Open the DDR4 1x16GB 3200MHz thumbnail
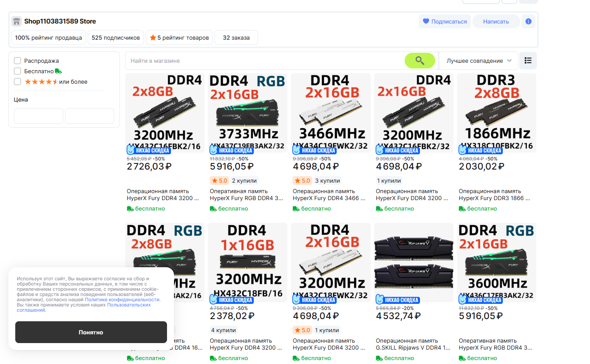The width and height of the screenshot is (590, 364). [x=248, y=262]
